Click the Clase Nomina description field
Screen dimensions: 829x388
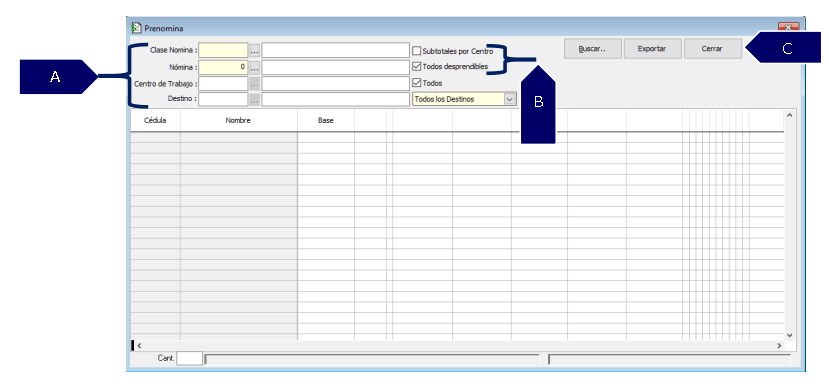(335, 50)
